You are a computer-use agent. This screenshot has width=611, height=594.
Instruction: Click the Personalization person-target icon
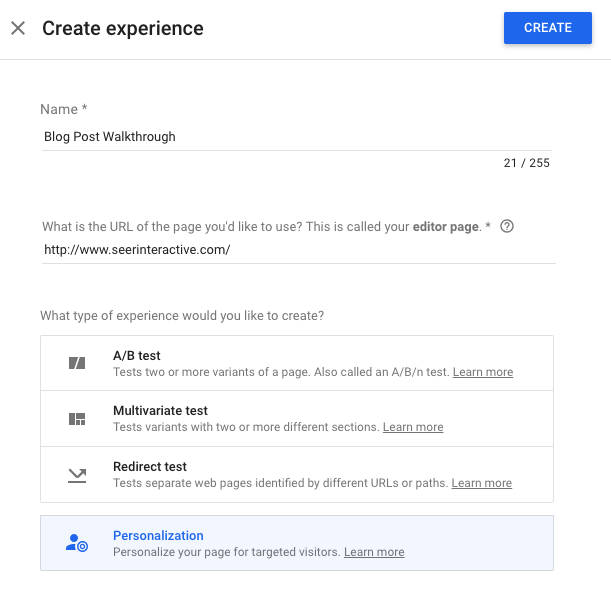point(77,543)
